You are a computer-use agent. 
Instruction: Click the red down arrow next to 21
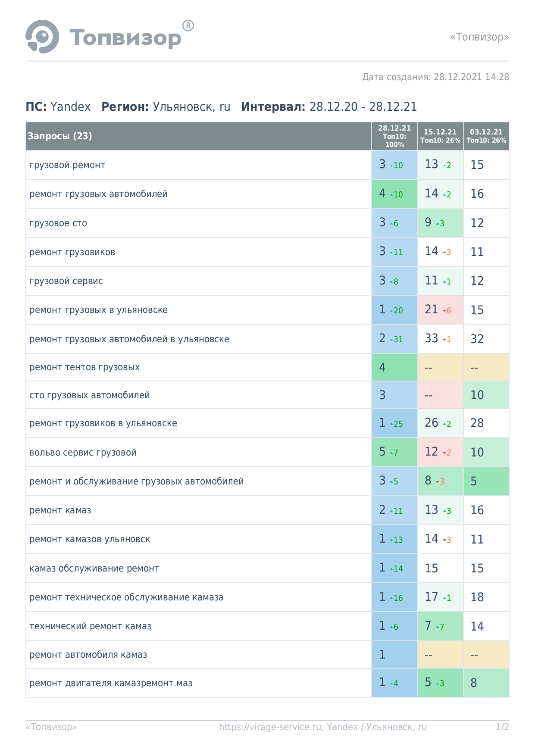coord(444,311)
